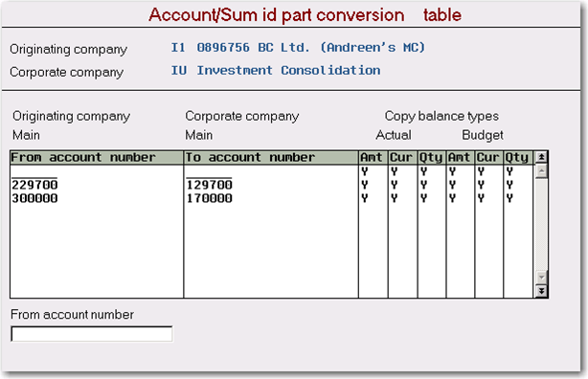Click the Actual Cur column header
This screenshot has height=379, width=588.
coord(403,158)
